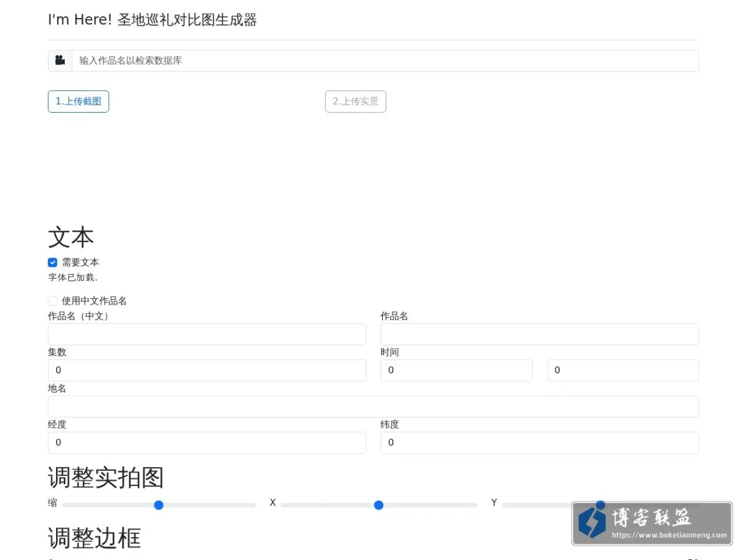Focus the 作品名（中文）input field
This screenshot has height=560, width=747.
coord(207,334)
